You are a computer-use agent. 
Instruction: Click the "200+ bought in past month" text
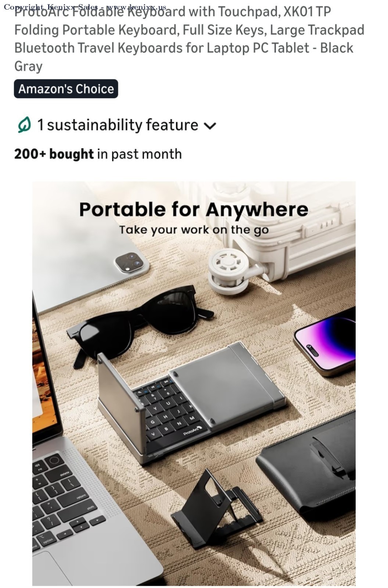pos(98,154)
